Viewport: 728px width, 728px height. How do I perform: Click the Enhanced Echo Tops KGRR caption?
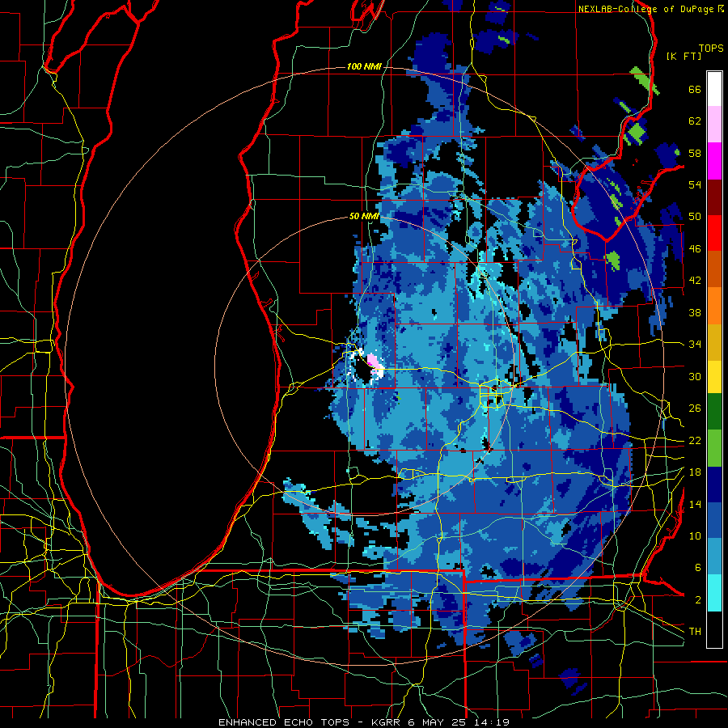(364, 722)
